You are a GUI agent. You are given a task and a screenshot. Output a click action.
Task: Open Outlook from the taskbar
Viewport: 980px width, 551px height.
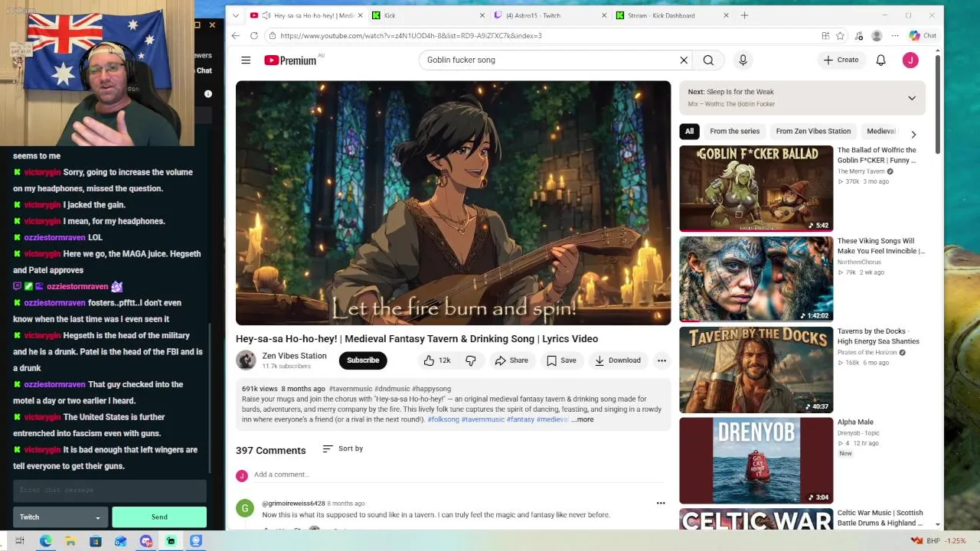pos(120,541)
